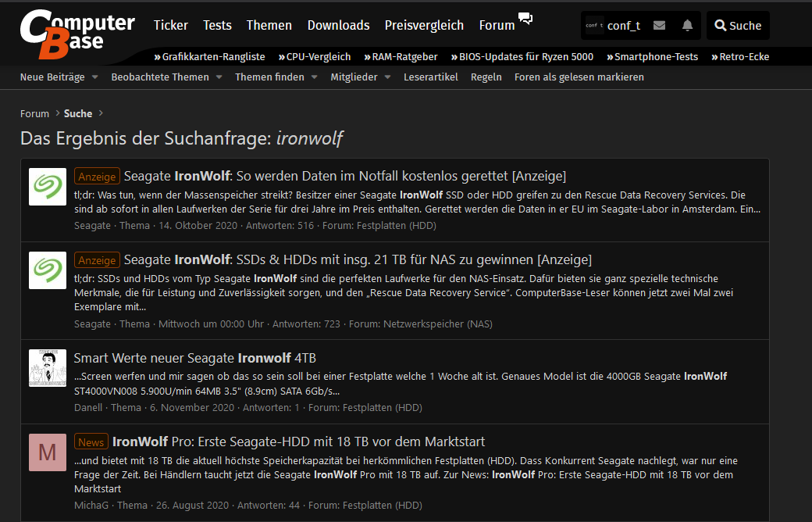Image resolution: width=812 pixels, height=522 pixels.
Task: Open IronWolf Pro 18 TB Marktstart thread
Action: 299,442
